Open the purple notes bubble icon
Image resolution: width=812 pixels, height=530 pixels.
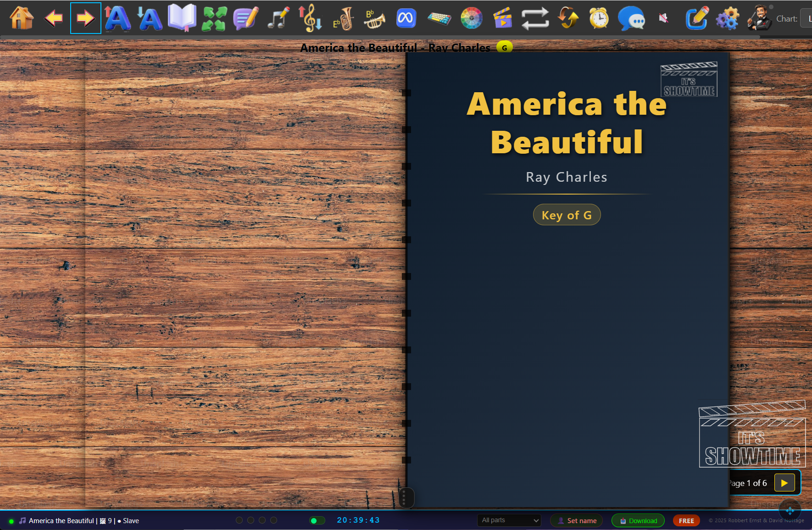(246, 18)
